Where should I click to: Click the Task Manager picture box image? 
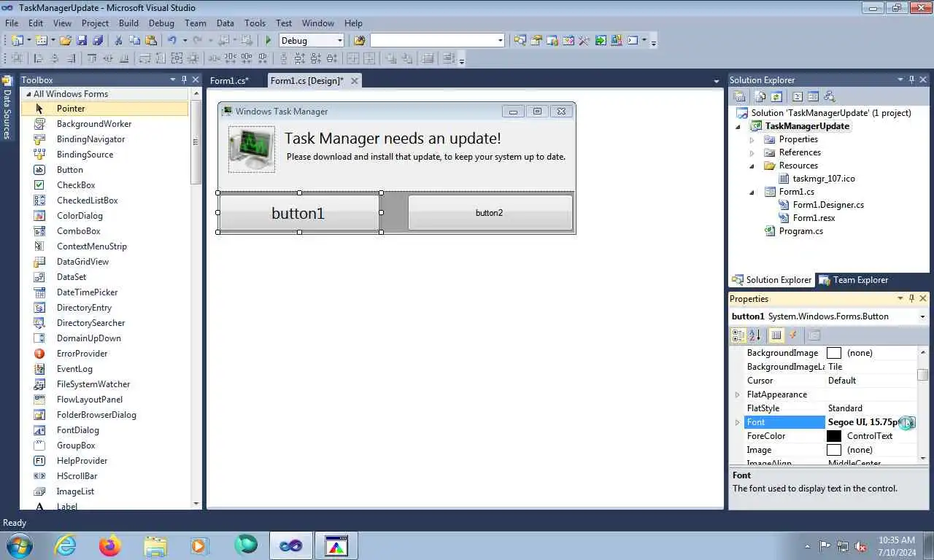[252, 149]
